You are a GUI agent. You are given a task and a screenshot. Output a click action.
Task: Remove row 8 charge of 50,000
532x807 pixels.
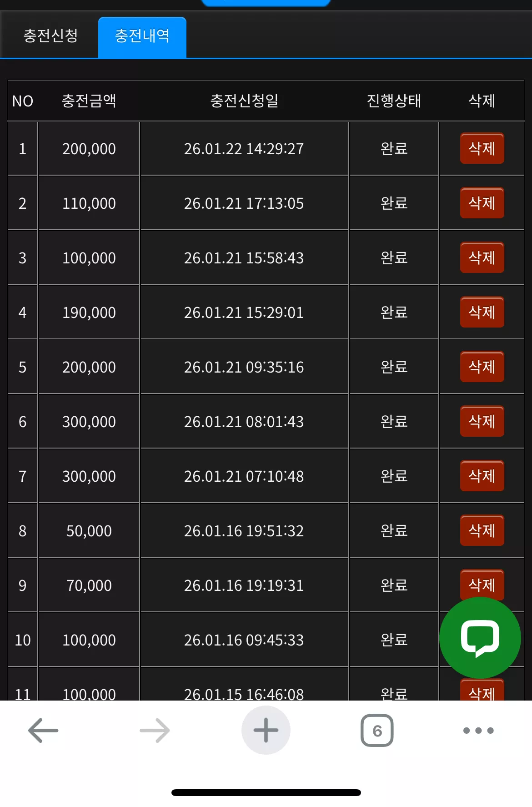point(482,530)
